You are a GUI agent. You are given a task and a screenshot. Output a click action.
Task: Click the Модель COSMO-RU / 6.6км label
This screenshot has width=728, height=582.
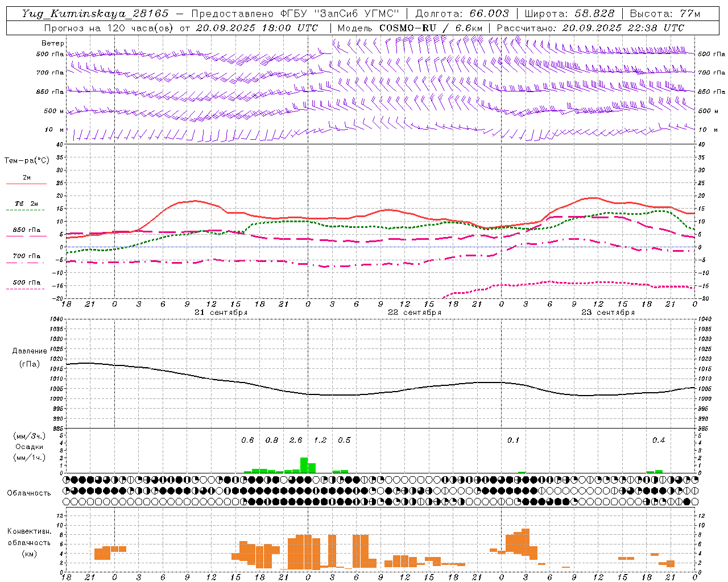[410, 28]
